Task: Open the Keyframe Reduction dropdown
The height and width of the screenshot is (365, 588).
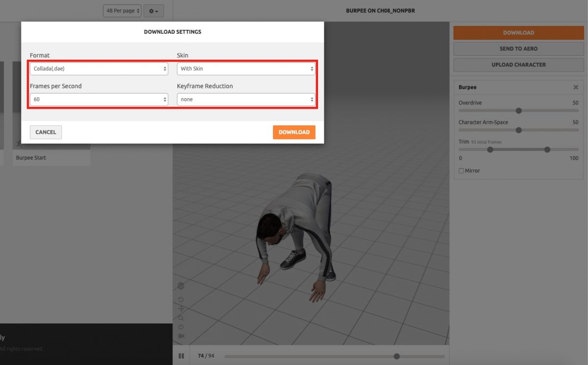Action: click(x=245, y=99)
